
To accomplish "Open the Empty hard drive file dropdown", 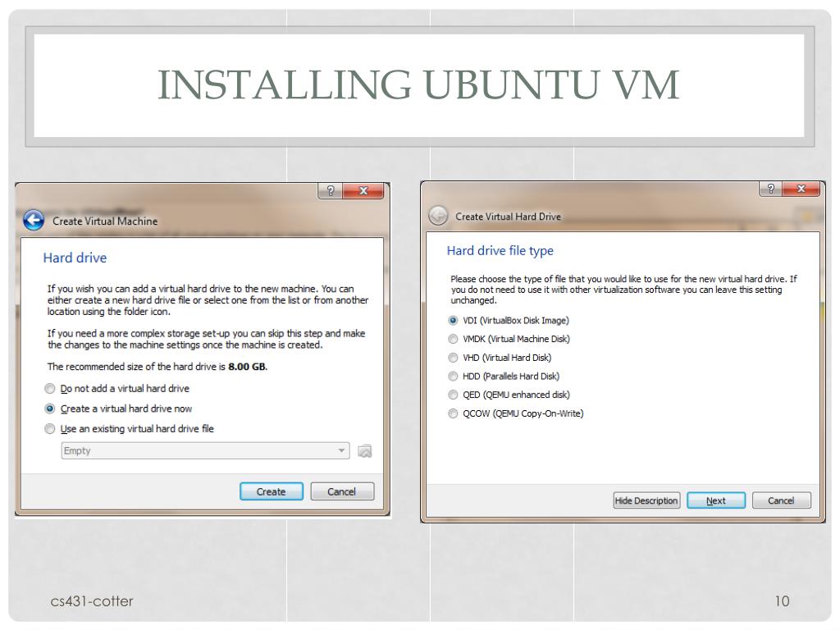I will (x=205, y=450).
